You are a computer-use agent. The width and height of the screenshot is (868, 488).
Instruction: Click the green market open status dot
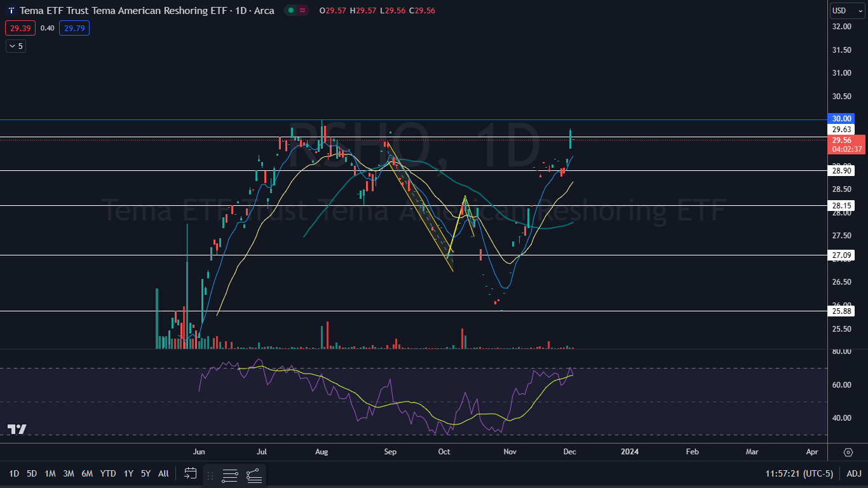click(x=290, y=11)
